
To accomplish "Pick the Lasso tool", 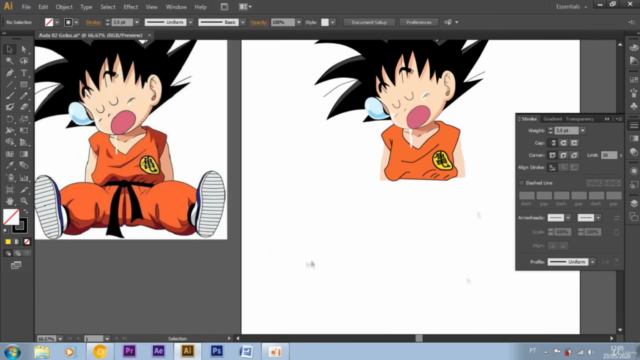I will (x=24, y=61).
